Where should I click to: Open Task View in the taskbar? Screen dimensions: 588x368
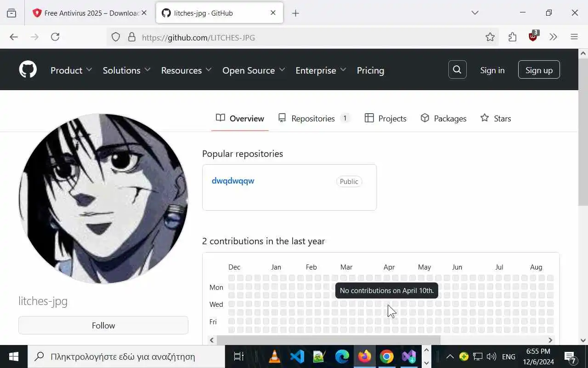[x=239, y=356]
